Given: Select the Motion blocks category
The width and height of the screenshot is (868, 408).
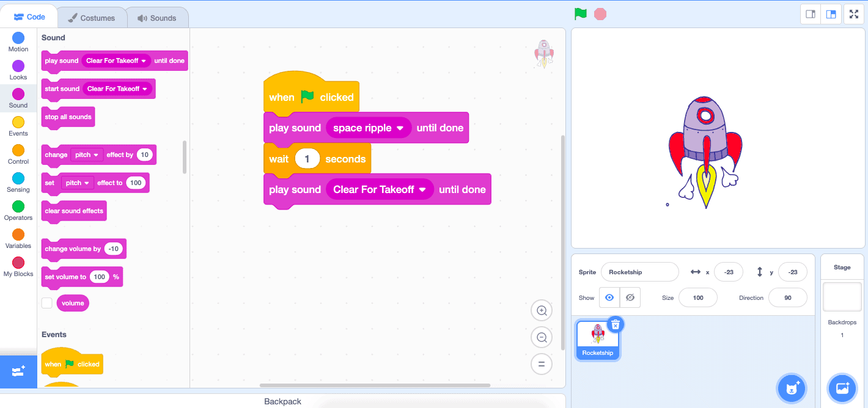Looking at the screenshot, I should (18, 42).
